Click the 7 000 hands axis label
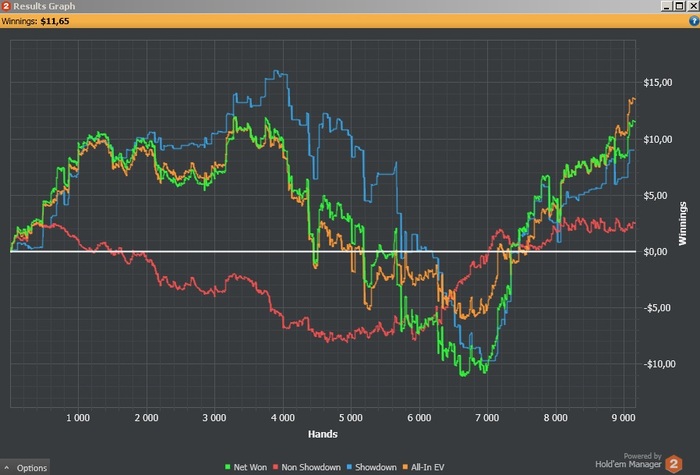 coord(487,418)
